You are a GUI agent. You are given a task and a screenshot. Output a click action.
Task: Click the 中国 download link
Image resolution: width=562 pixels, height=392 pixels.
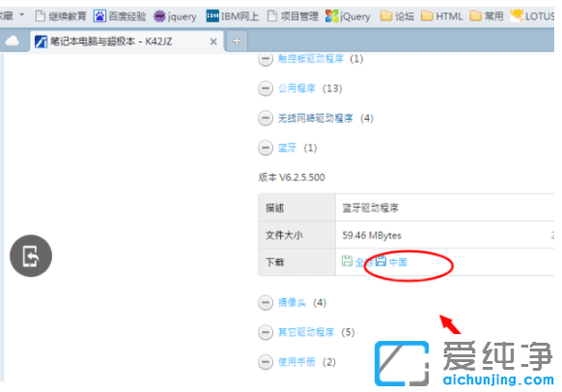tap(398, 263)
